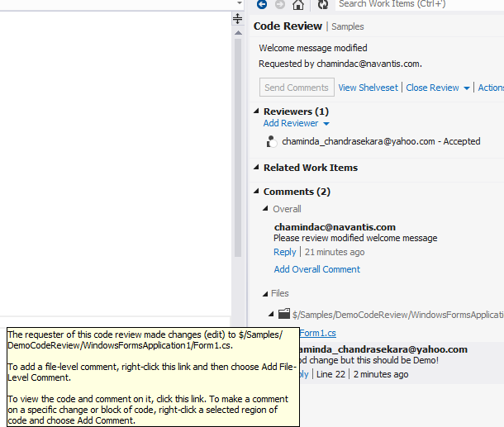Screen dimensions: 504x427
Task: Click the Samples project name in header
Action: tap(348, 26)
